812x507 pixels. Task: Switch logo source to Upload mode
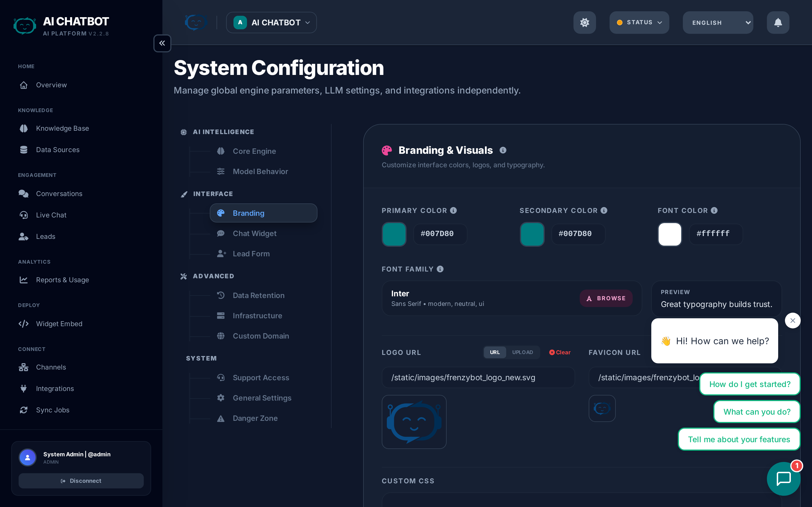(x=522, y=352)
